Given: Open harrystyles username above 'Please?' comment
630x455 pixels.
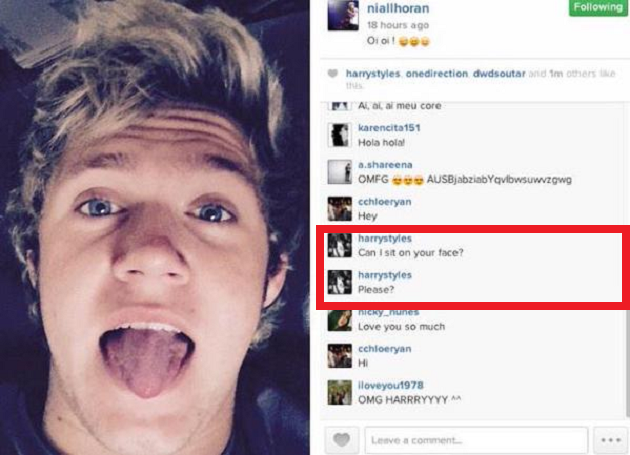Looking at the screenshot, I should click(x=385, y=275).
